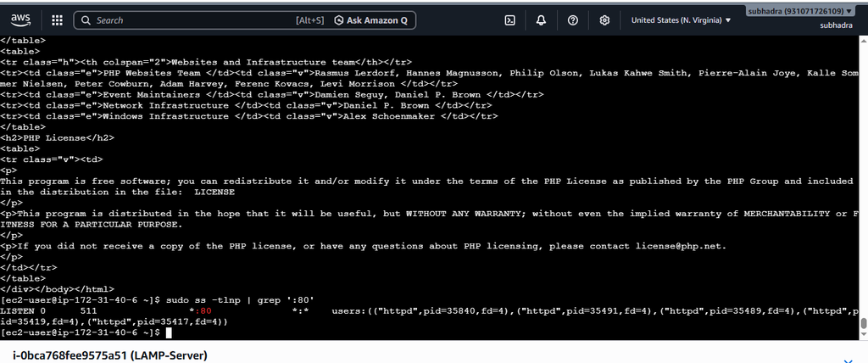Screen dimensions: 868x363
Task: Click the 'Network Infrastructure' cell text
Action: click(x=165, y=105)
